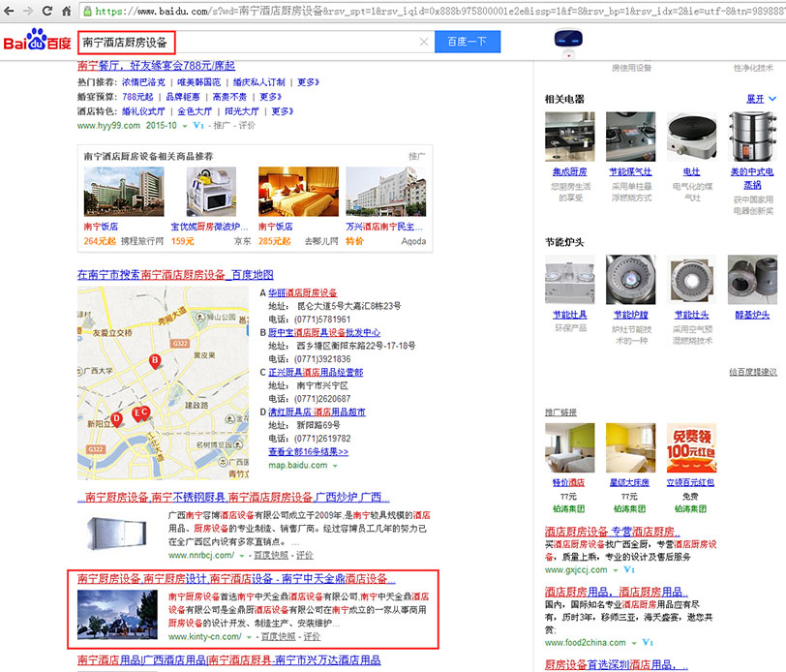Image resolution: width=786 pixels, height=672 pixels.
Task: Click the 万兴酒店南宁民主 hotel image
Action: 386,192
